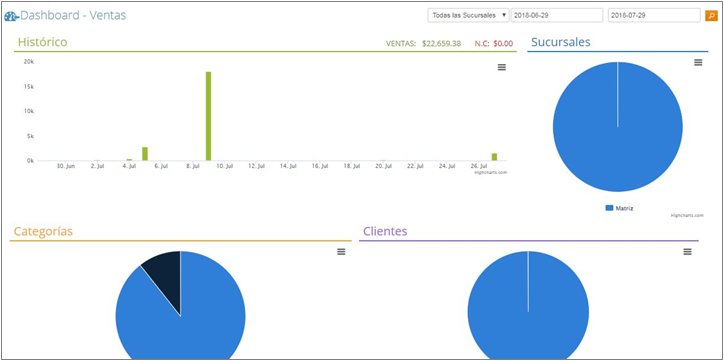This screenshot has height=362, width=724.
Task: Click the start date field 2018-06-29
Action: coord(557,15)
